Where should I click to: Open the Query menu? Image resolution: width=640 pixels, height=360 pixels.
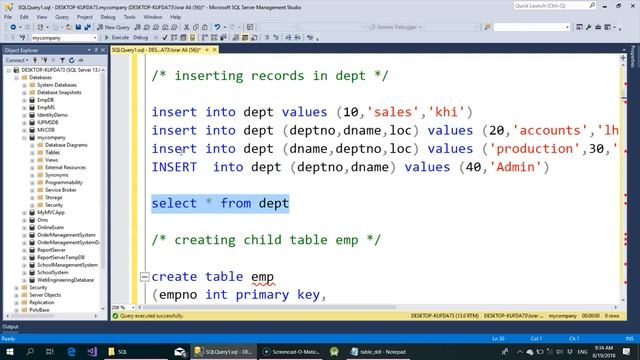point(62,17)
